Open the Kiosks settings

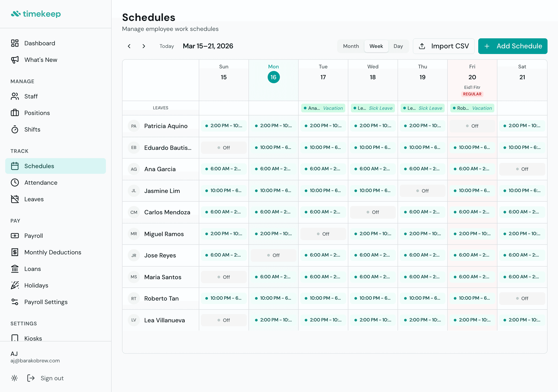tap(33, 338)
